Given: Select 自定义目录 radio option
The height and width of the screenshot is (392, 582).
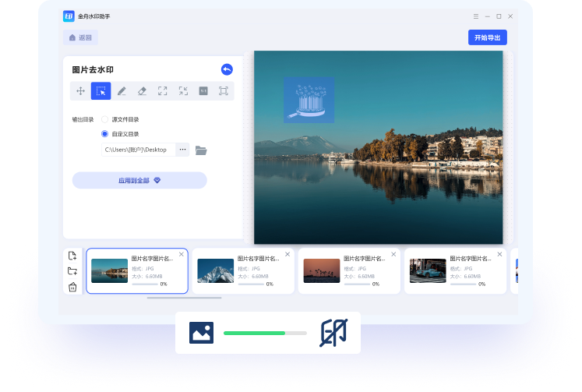Looking at the screenshot, I should pyautogui.click(x=105, y=134).
